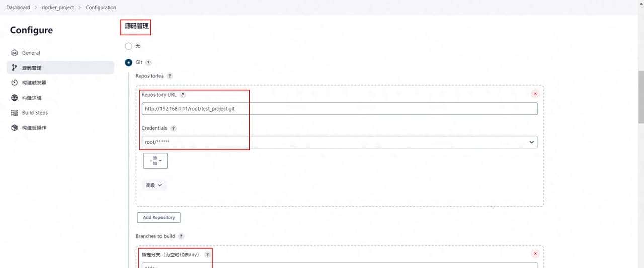Open help for Repositories
This screenshot has width=644, height=268.
170,76
